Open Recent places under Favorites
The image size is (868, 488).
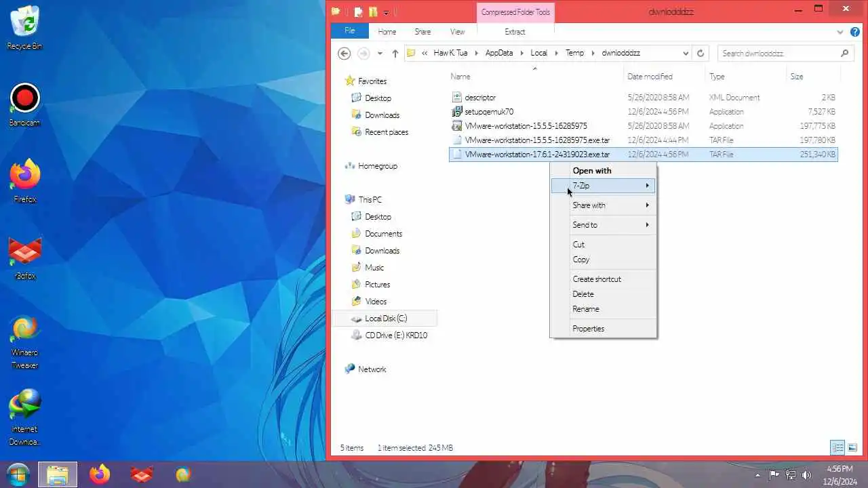(380, 132)
